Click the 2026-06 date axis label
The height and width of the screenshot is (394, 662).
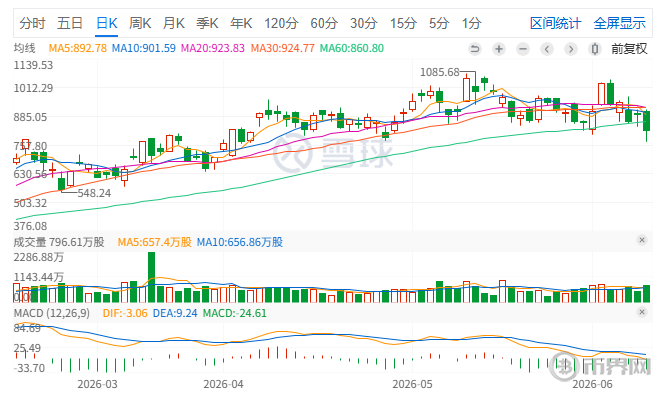pos(592,384)
